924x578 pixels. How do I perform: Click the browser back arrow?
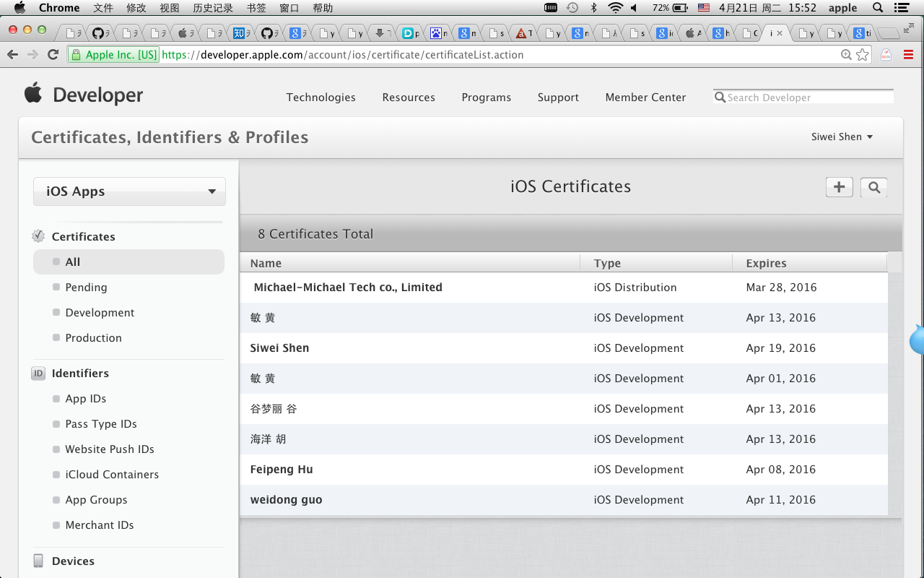coord(12,55)
